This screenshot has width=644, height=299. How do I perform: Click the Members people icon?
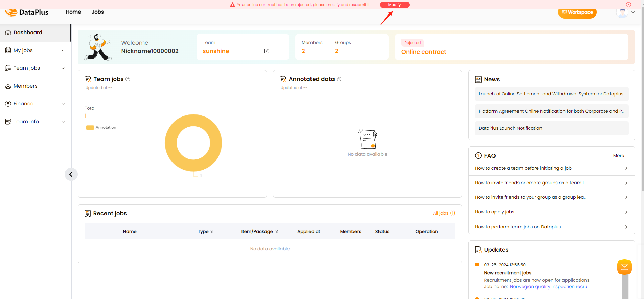point(8,86)
